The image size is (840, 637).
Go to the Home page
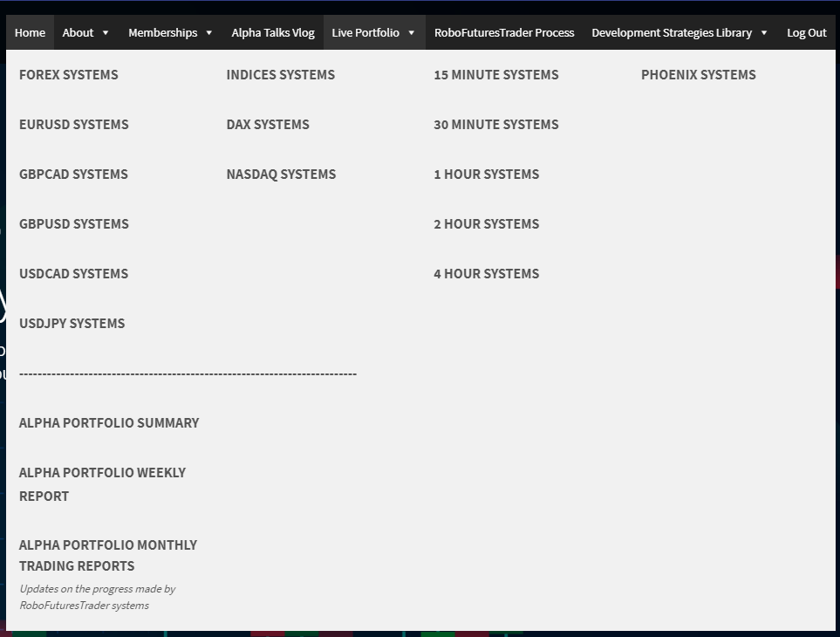tap(30, 32)
